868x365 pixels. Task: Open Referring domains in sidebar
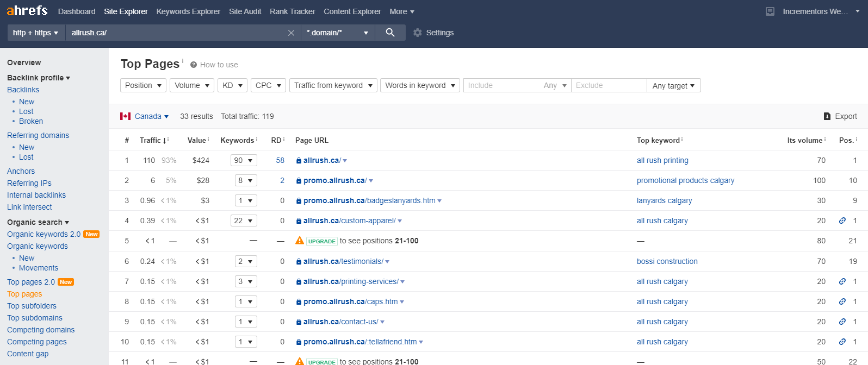tap(38, 135)
